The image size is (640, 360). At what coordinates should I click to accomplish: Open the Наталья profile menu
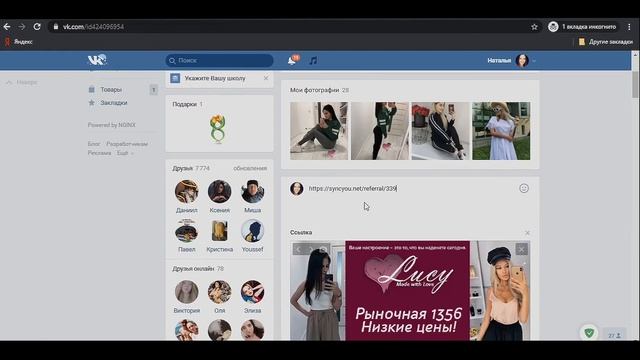click(511, 60)
